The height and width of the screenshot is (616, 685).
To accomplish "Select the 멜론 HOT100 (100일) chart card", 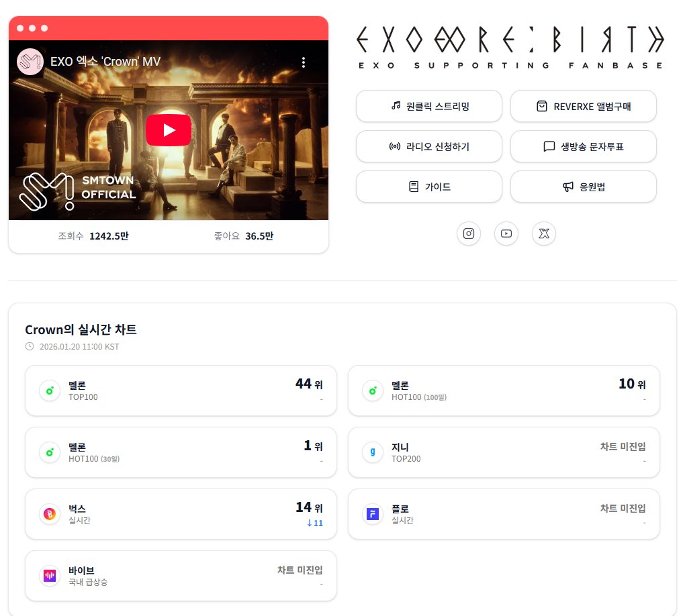I will pyautogui.click(x=504, y=391).
